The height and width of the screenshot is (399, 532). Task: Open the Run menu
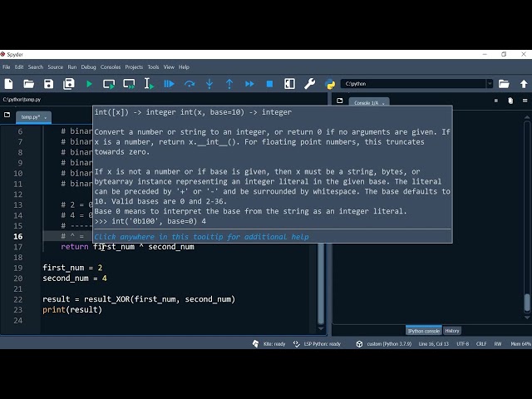click(x=72, y=67)
